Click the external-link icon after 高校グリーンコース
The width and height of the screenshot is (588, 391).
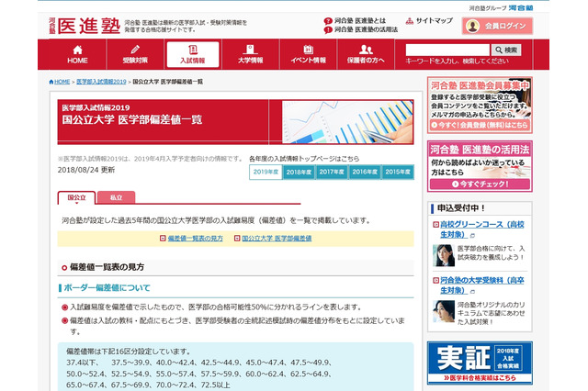(x=472, y=236)
